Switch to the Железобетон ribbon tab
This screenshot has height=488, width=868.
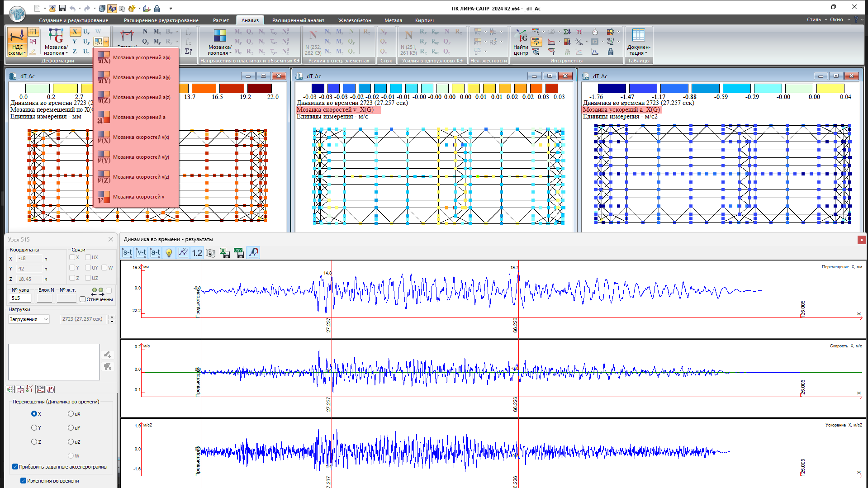(x=355, y=20)
